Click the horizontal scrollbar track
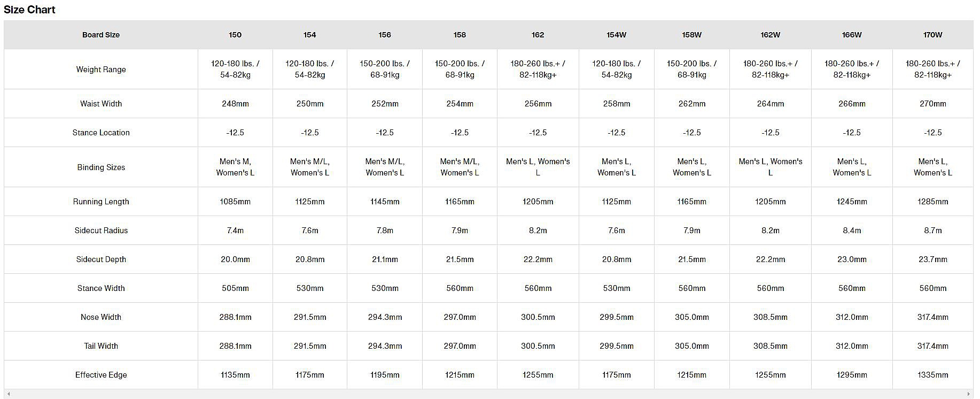The height and width of the screenshot is (399, 980). (x=488, y=394)
